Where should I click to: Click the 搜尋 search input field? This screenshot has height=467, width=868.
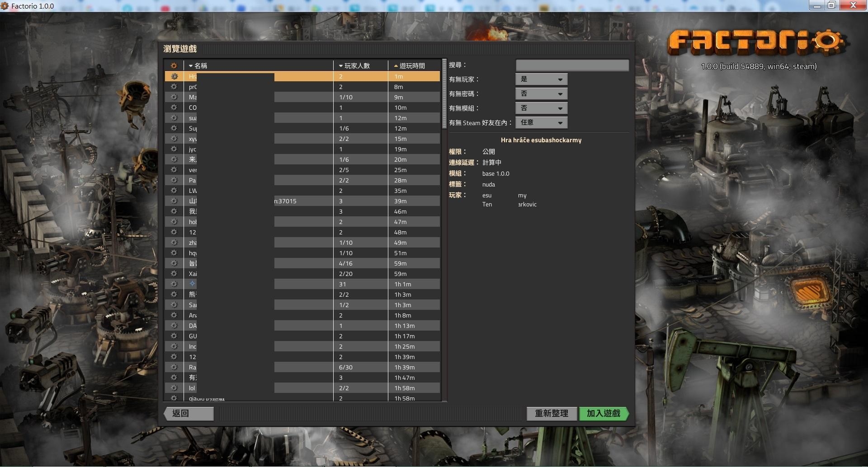pos(572,65)
